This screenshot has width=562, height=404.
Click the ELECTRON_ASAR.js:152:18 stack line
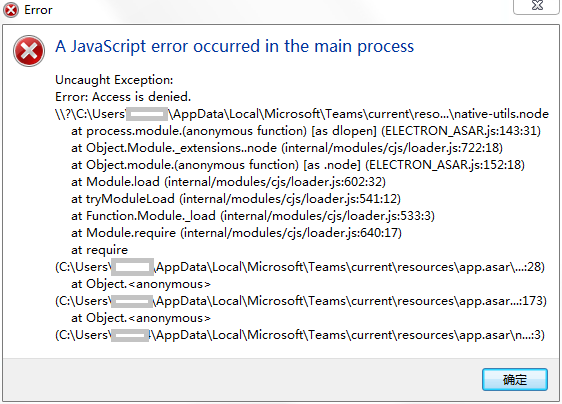[298, 165]
